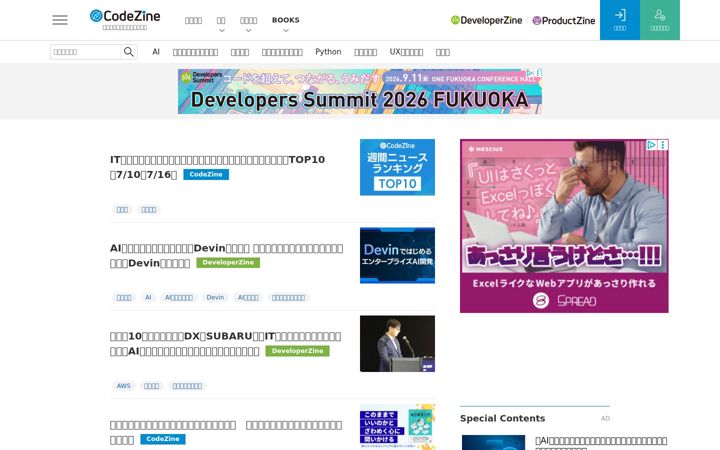Select the Python topic link
The image size is (720, 450).
(328, 52)
